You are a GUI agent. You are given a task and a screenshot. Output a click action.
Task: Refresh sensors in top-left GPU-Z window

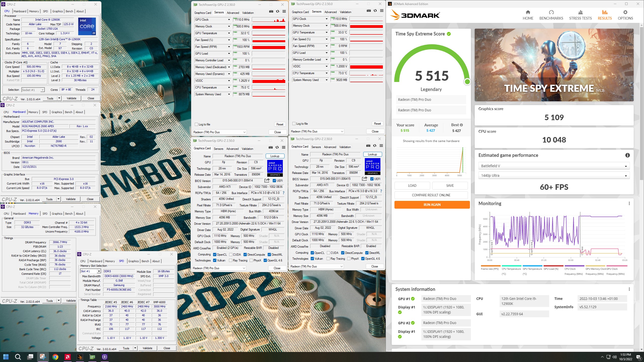pyautogui.click(x=277, y=12)
